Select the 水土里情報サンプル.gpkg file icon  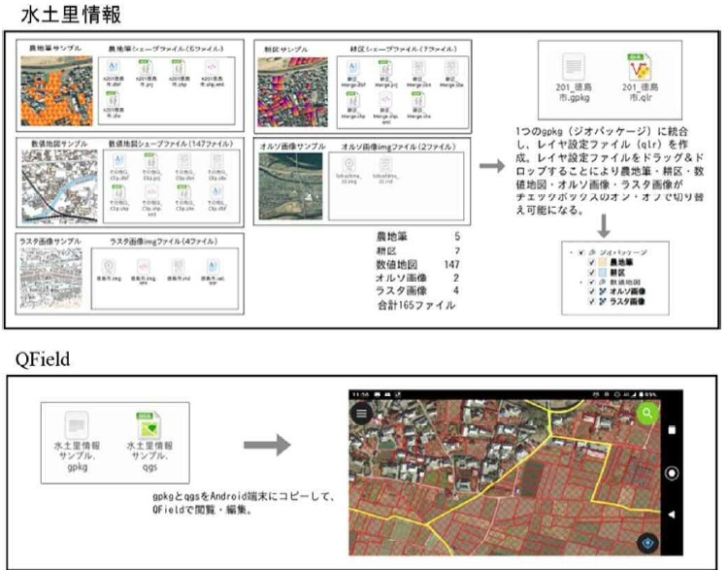click(x=77, y=425)
